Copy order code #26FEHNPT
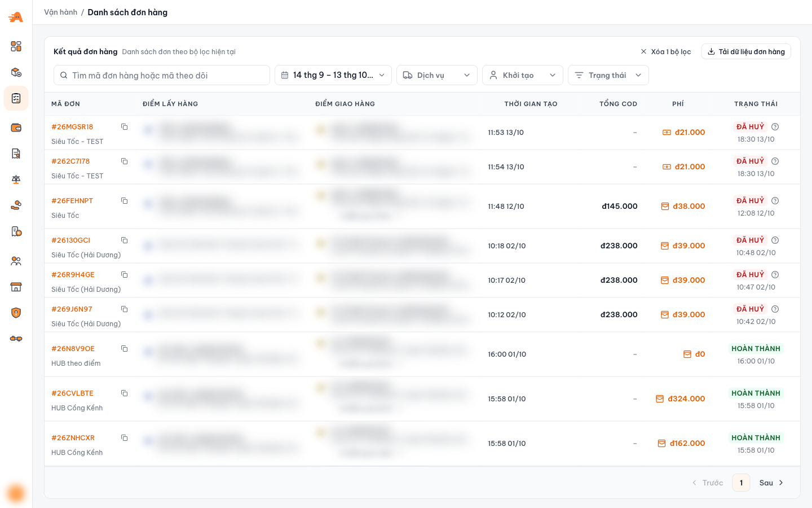812x508 pixels. 124,201
